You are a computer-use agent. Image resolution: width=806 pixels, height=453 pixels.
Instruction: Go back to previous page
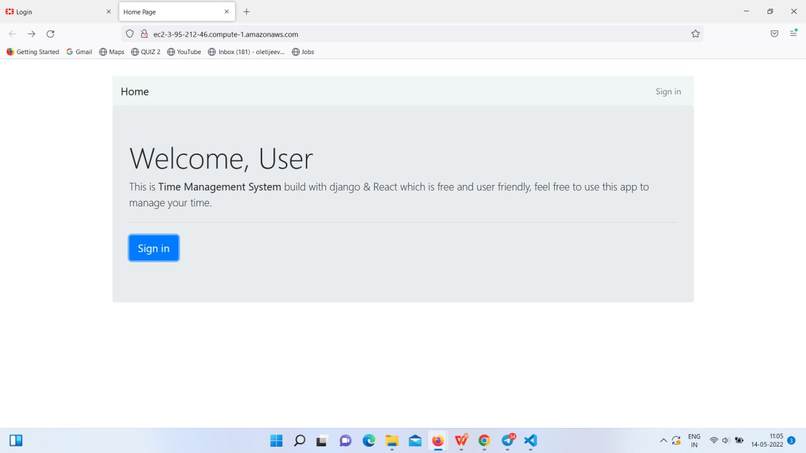click(12, 34)
